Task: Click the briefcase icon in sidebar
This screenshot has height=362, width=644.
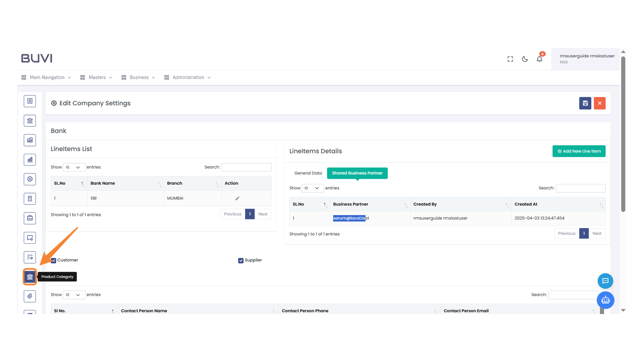Action: pos(30,218)
